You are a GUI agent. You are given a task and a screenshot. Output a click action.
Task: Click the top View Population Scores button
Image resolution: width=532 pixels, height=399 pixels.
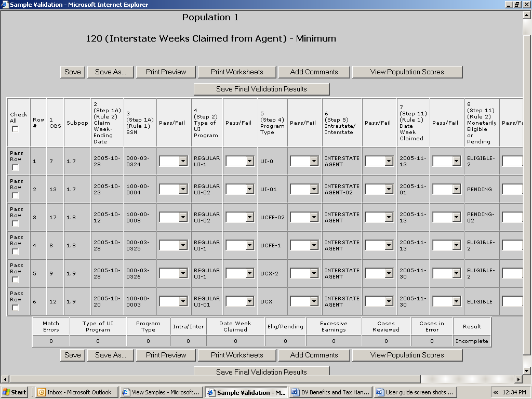point(407,72)
